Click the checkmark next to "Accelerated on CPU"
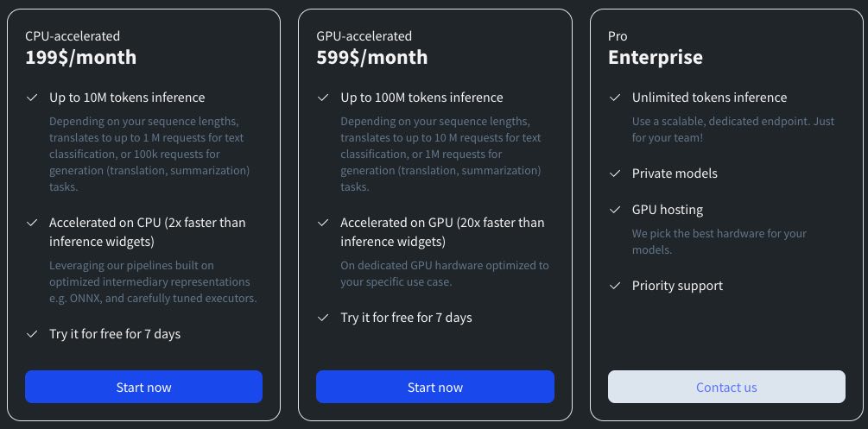This screenshot has width=868, height=429. click(32, 223)
